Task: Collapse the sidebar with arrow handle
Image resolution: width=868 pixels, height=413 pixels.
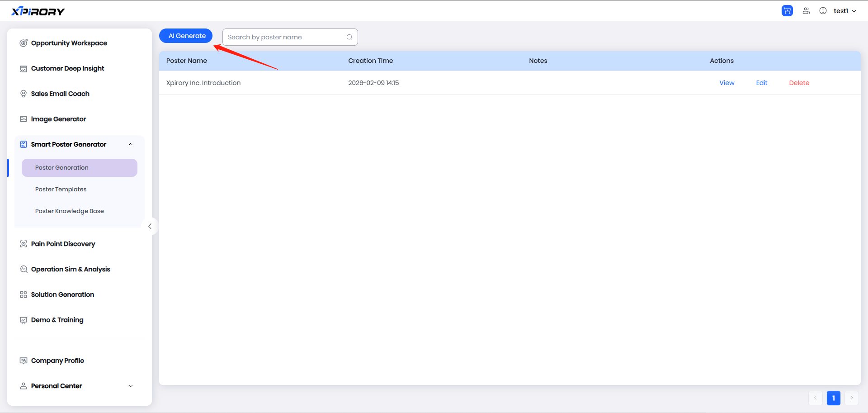Action: click(150, 226)
